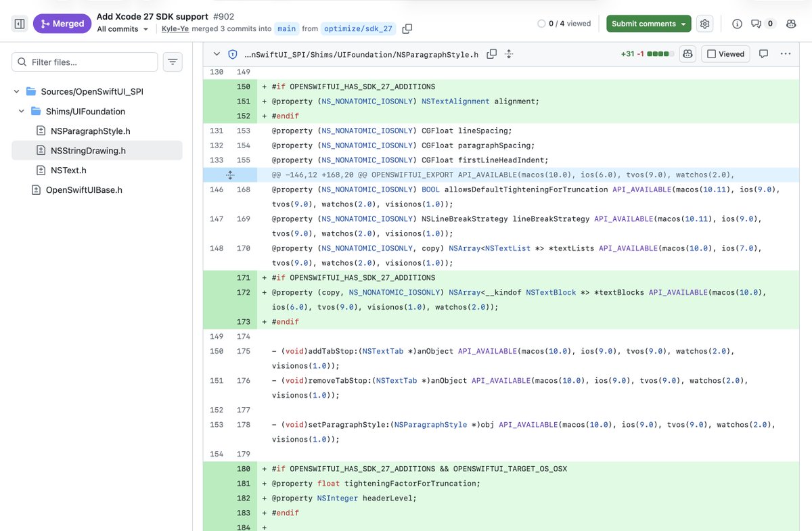This screenshot has height=531, width=812.
Task: Click the Merged status badge
Action: point(62,24)
